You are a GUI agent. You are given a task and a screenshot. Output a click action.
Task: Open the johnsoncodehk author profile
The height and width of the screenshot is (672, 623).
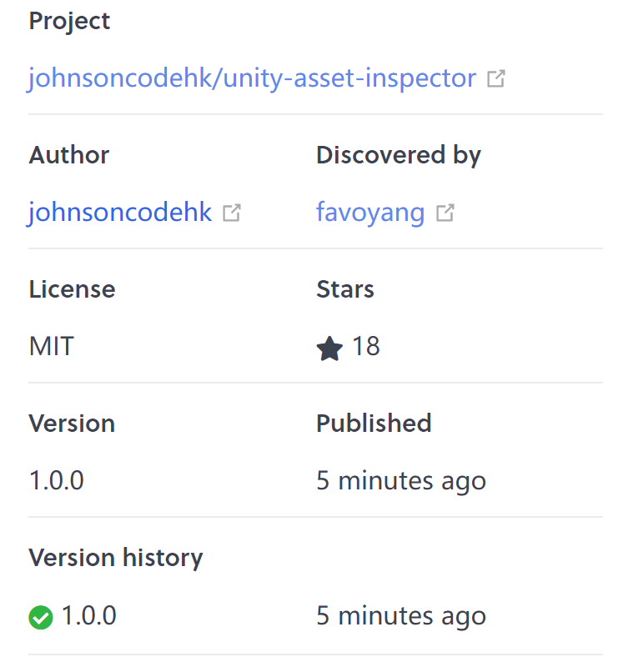coord(120,213)
